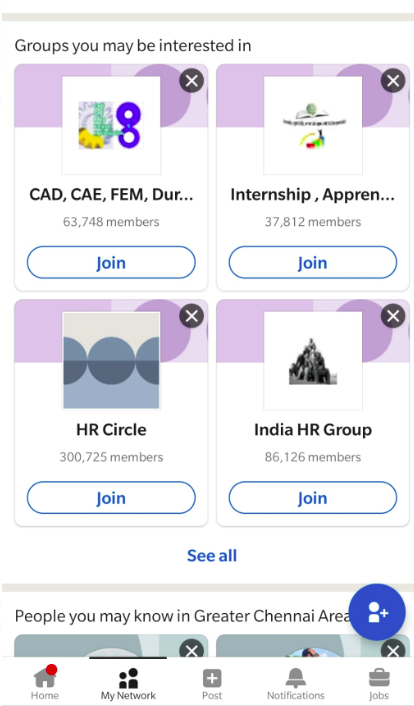414x706 pixels.
Task: Close the India HR Group card
Action: point(393,316)
